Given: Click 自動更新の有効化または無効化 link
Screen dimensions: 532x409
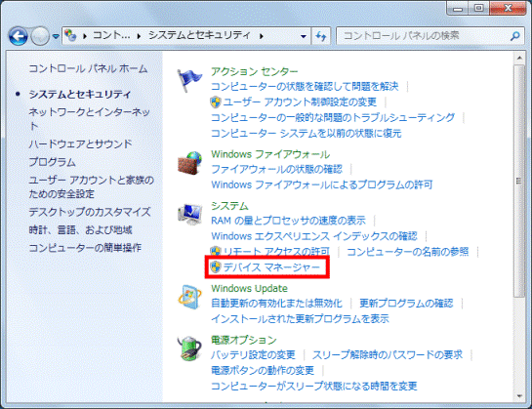Looking at the screenshot, I should point(276,303).
